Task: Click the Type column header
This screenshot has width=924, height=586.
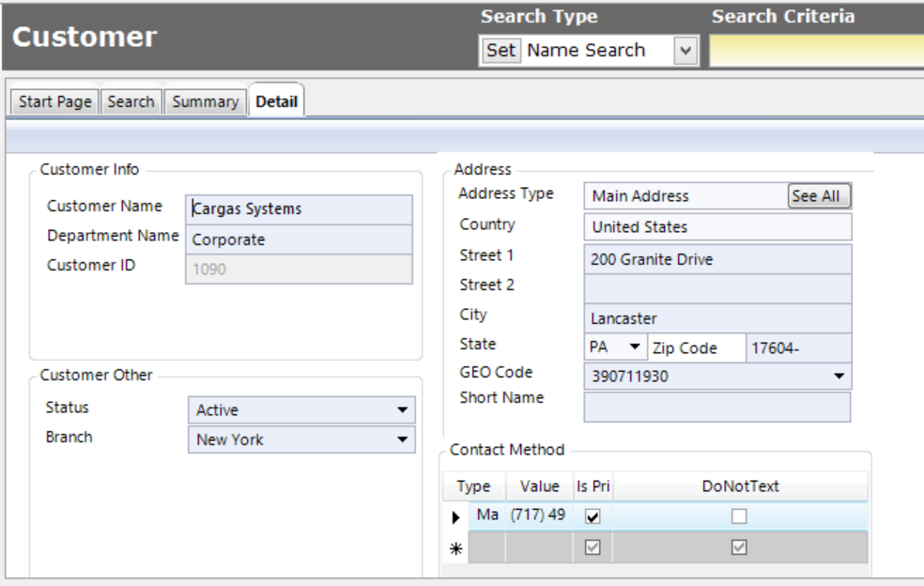Action: [474, 486]
